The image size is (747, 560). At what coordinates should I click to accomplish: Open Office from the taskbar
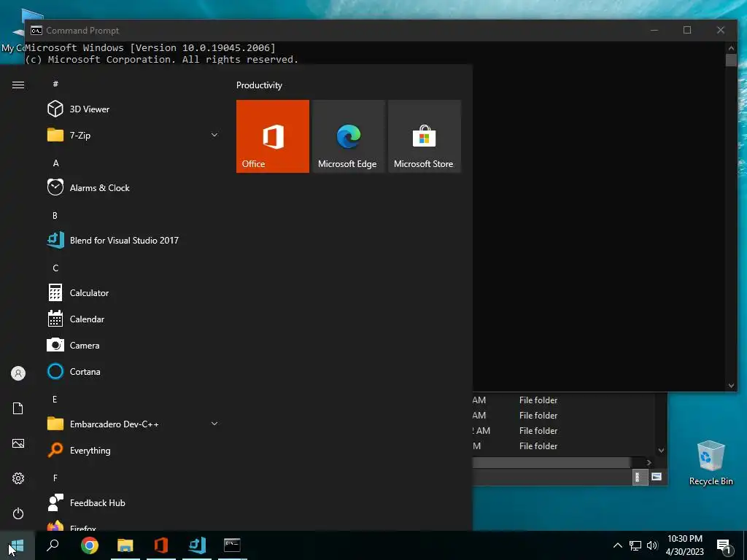coord(161,545)
